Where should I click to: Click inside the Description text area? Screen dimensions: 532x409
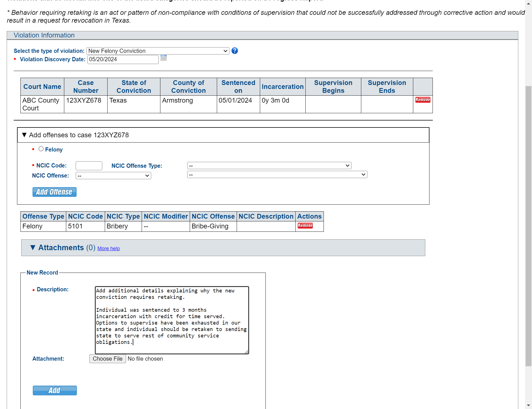coord(172,320)
